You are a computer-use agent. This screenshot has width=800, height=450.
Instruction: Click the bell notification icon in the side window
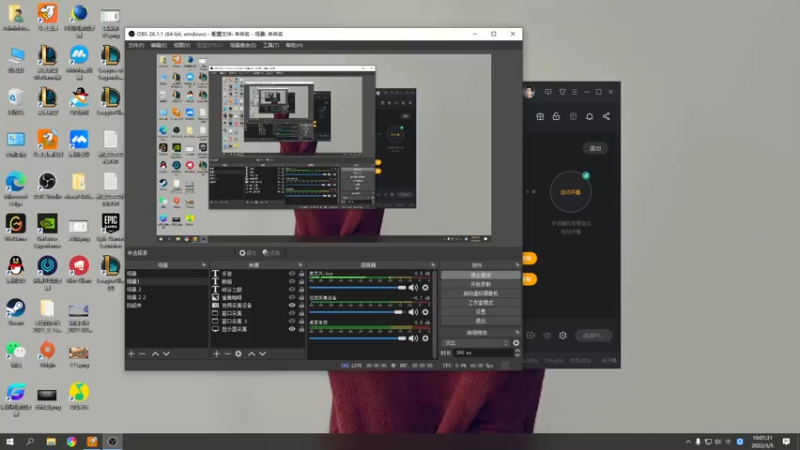pos(589,116)
